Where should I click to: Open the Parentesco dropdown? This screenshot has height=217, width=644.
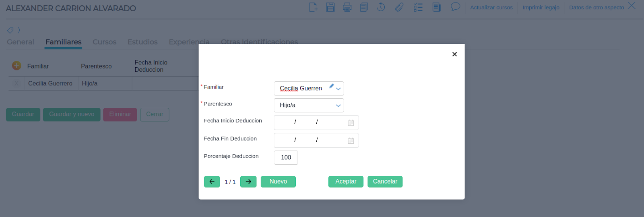click(338, 105)
